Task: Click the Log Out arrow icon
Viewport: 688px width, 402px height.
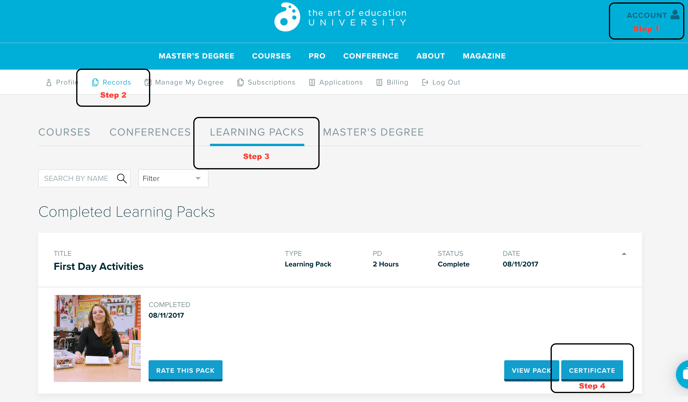Action: (x=425, y=83)
